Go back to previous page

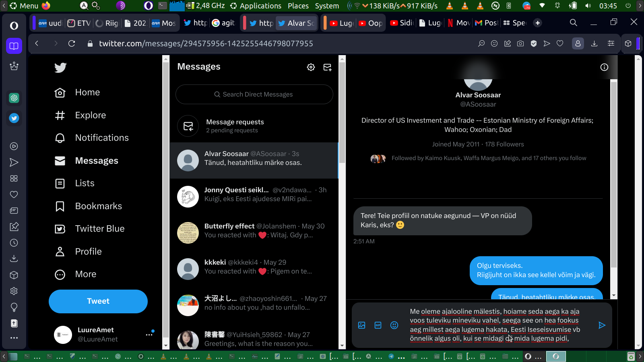coord(37,43)
